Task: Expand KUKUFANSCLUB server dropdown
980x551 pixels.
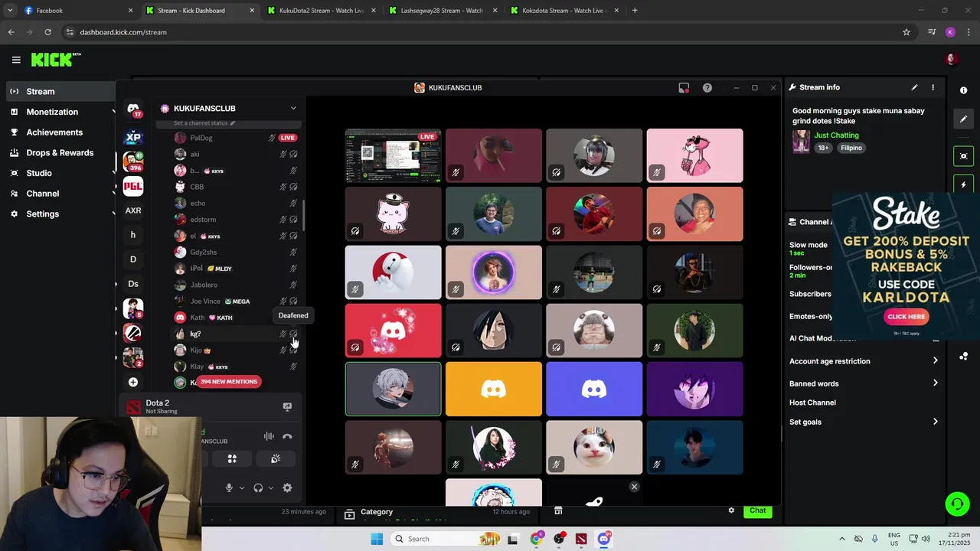Action: click(293, 109)
